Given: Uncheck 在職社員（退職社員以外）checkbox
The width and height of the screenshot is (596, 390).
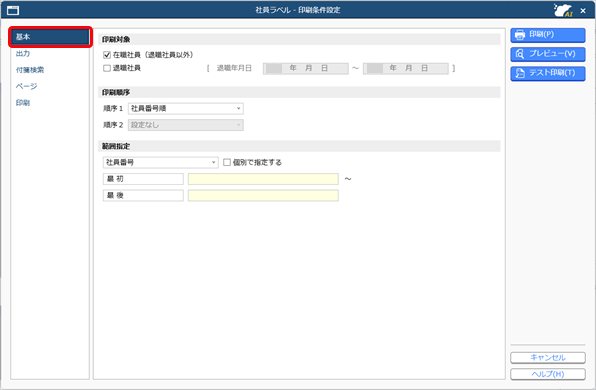Looking at the screenshot, I should (107, 55).
